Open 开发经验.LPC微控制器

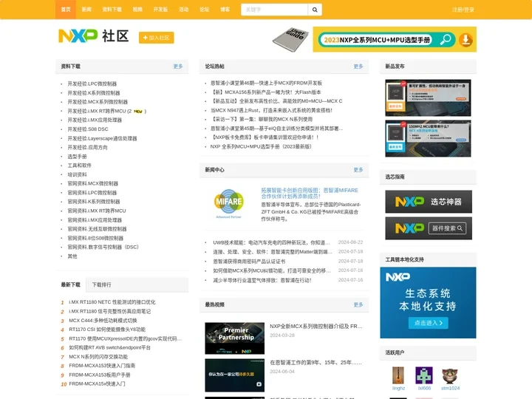92,83
